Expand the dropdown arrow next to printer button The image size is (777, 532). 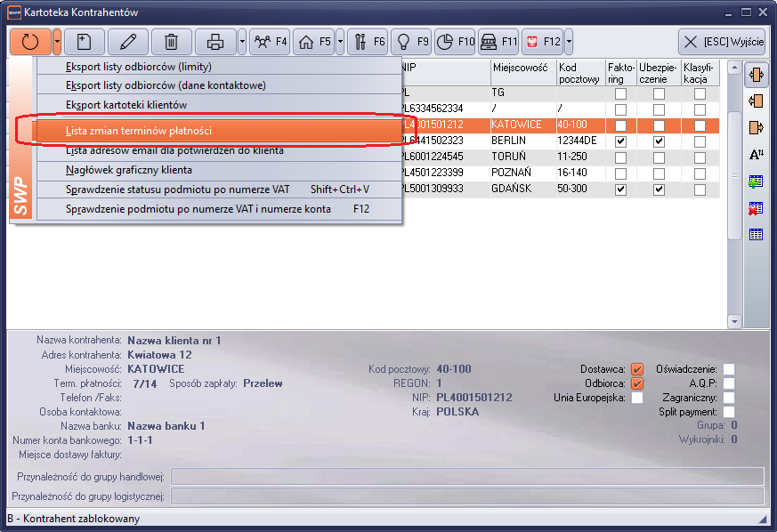click(242, 41)
